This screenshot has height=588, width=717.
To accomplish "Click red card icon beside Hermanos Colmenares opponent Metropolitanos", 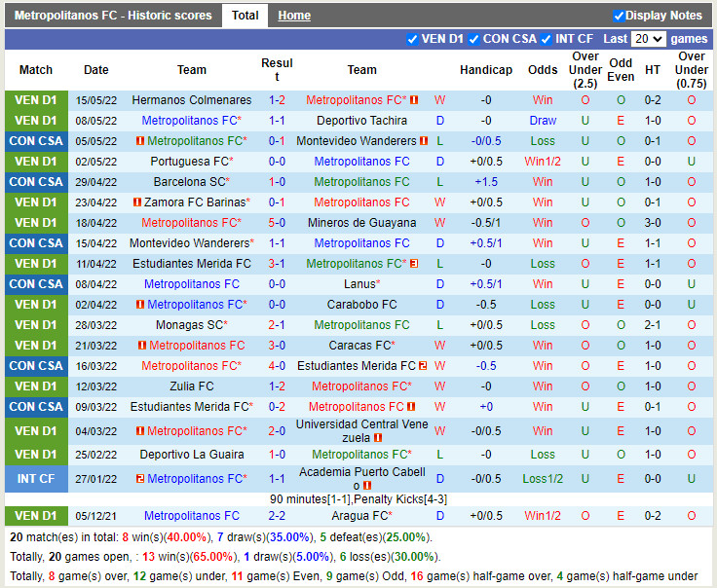I will tap(414, 100).
